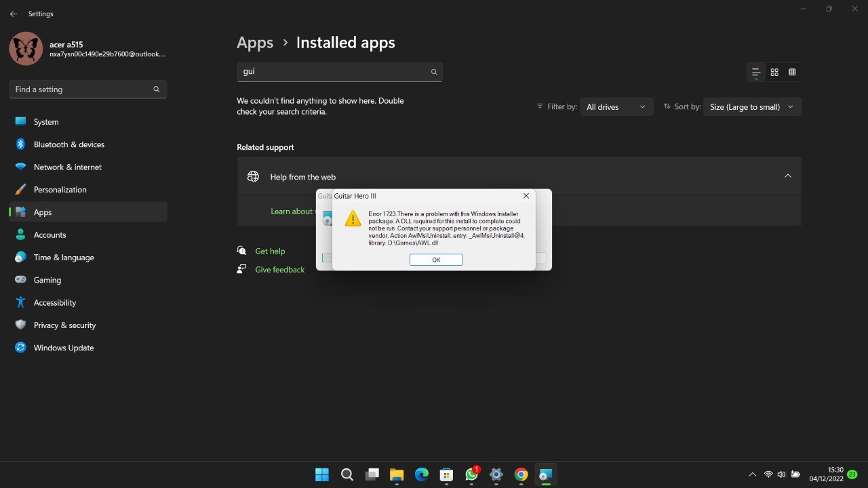Open the Give feedback link
This screenshot has width=868, height=488.
[x=279, y=270]
